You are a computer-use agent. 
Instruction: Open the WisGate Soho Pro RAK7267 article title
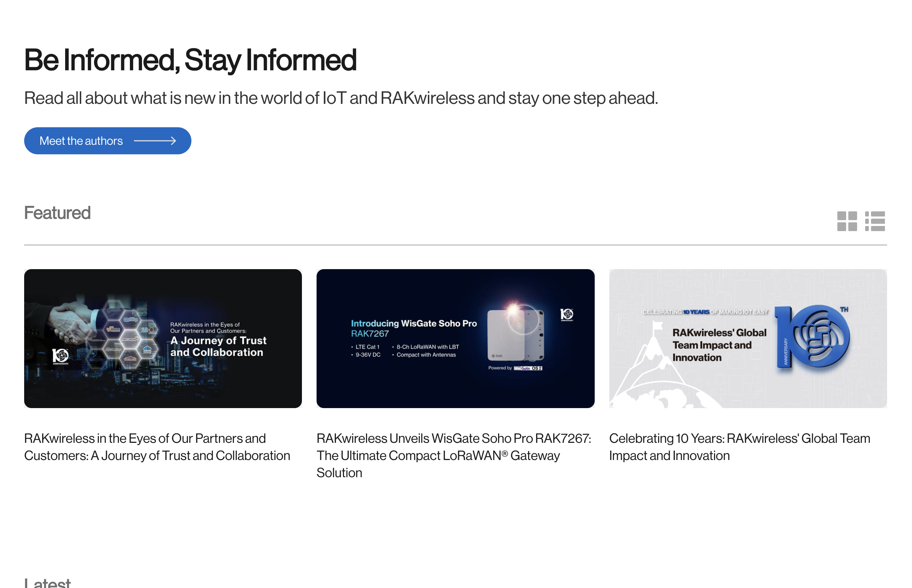tap(454, 456)
